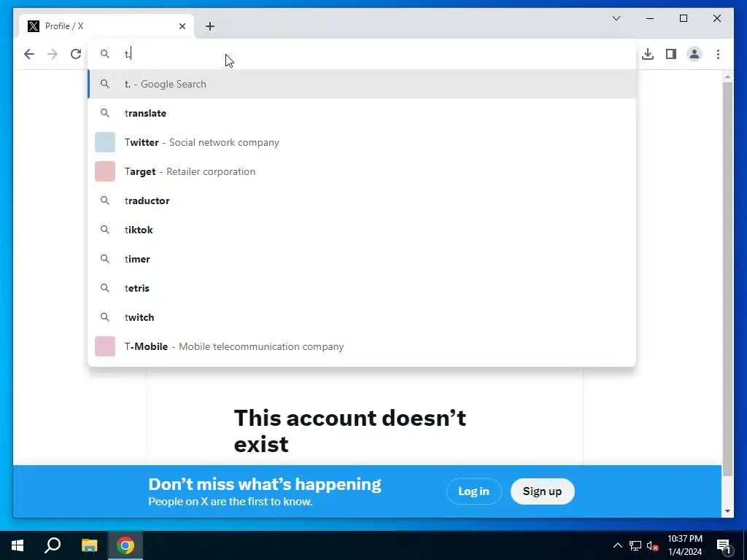747x560 pixels.
Task: Click the page scrollbar up arrow
Action: tap(727, 76)
